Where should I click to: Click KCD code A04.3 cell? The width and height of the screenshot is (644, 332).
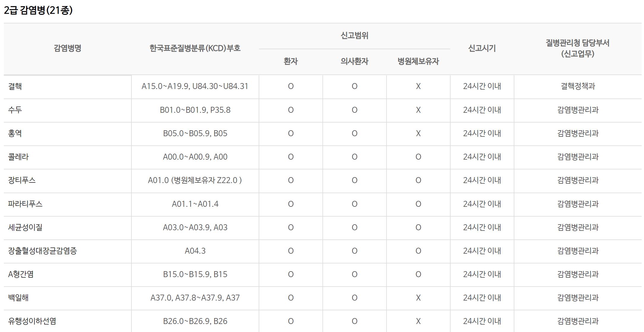point(195,251)
